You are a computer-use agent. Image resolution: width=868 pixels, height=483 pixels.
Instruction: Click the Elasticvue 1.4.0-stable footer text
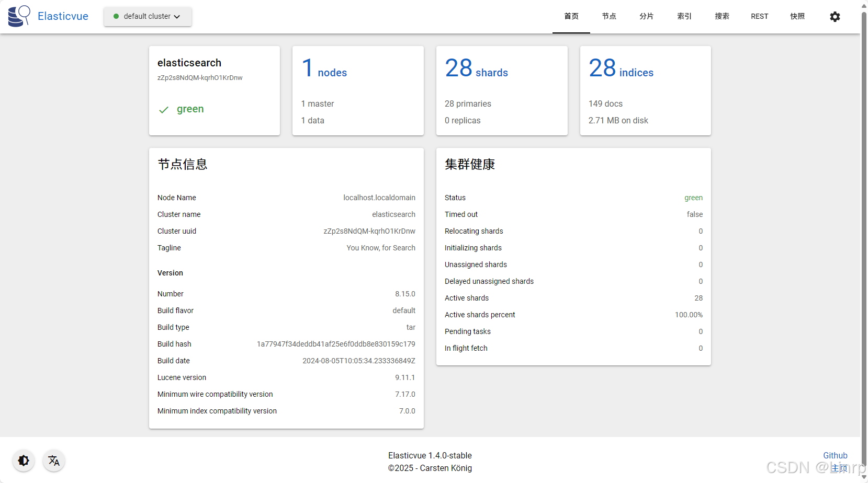(x=430, y=455)
